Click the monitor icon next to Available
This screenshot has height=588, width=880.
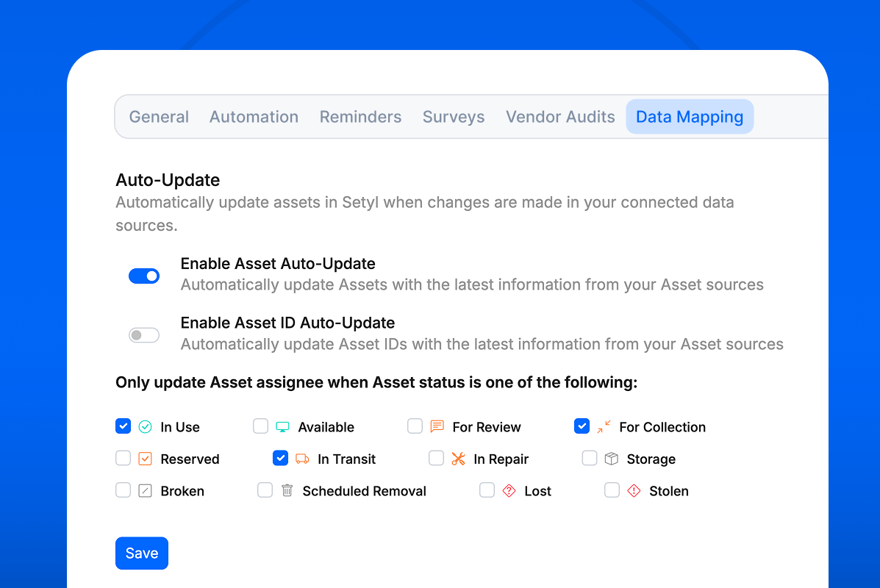[x=282, y=426]
